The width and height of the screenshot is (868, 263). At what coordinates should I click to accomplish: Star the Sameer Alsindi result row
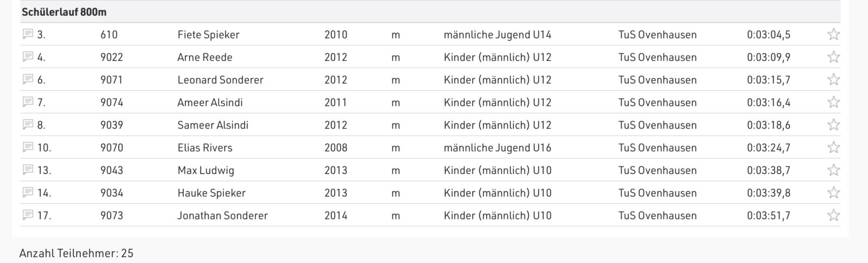point(834,125)
